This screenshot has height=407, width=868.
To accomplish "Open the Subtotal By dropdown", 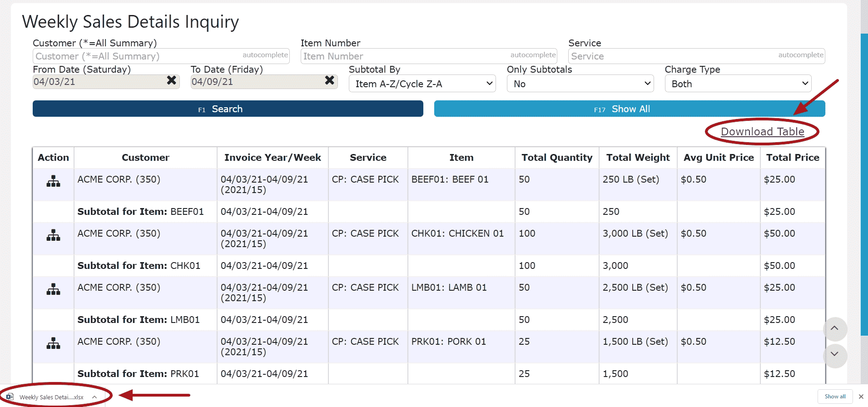I will (422, 84).
